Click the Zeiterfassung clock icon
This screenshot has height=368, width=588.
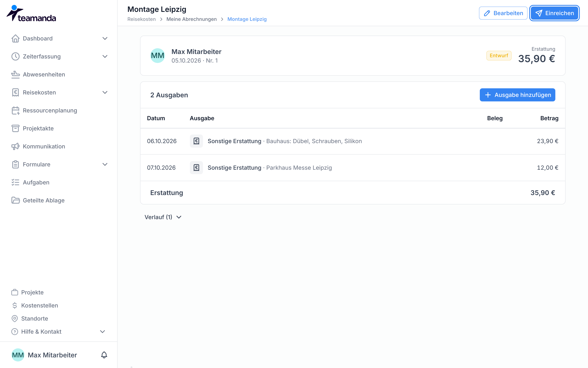tap(15, 56)
